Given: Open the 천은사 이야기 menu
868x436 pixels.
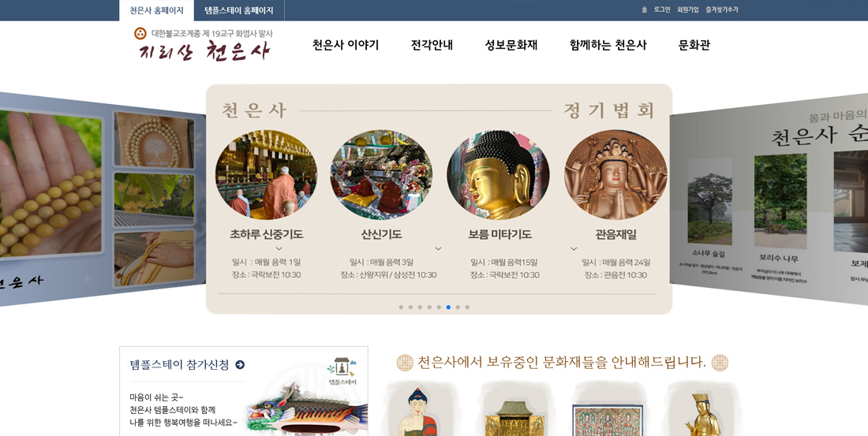Looking at the screenshot, I should coord(346,46).
